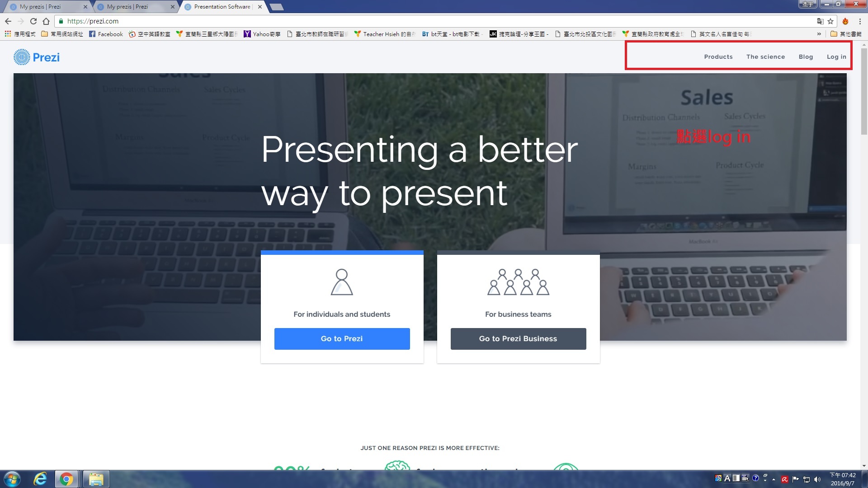Click the browser forward arrow

pos(21,21)
